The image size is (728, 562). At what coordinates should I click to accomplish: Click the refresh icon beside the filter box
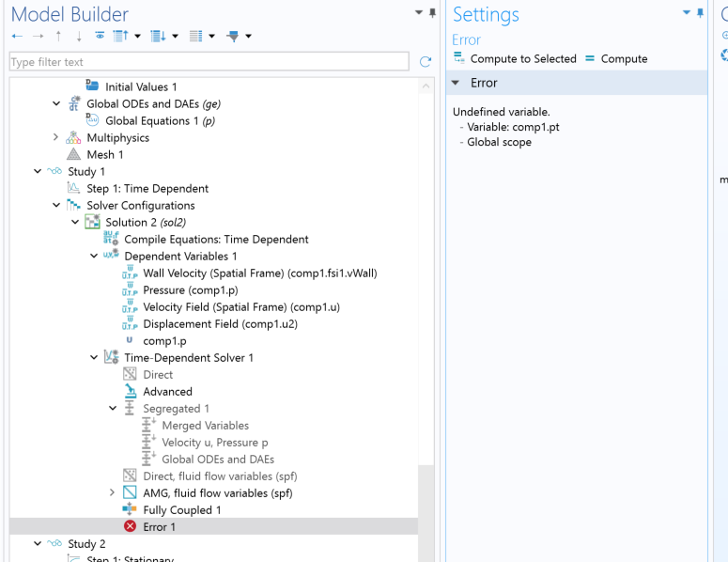pos(426,62)
